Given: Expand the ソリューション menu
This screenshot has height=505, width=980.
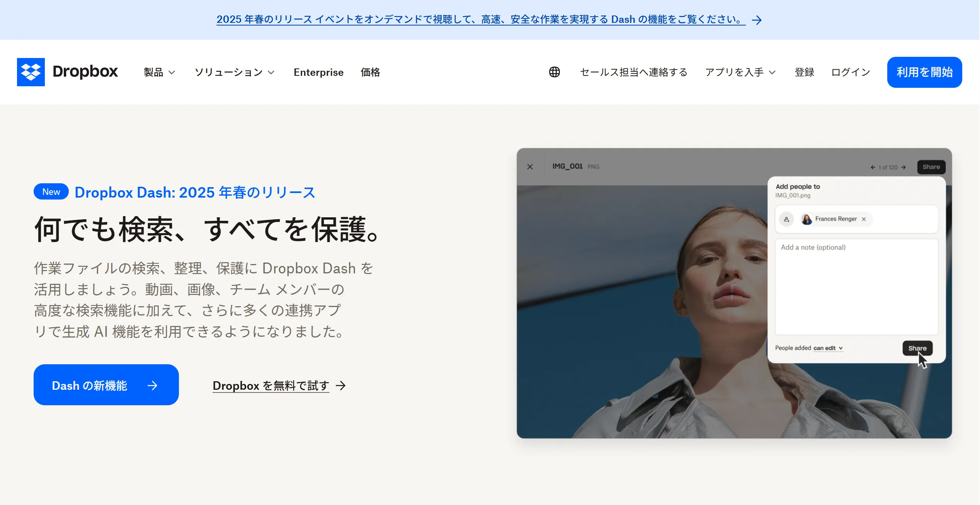Looking at the screenshot, I should click(x=235, y=72).
